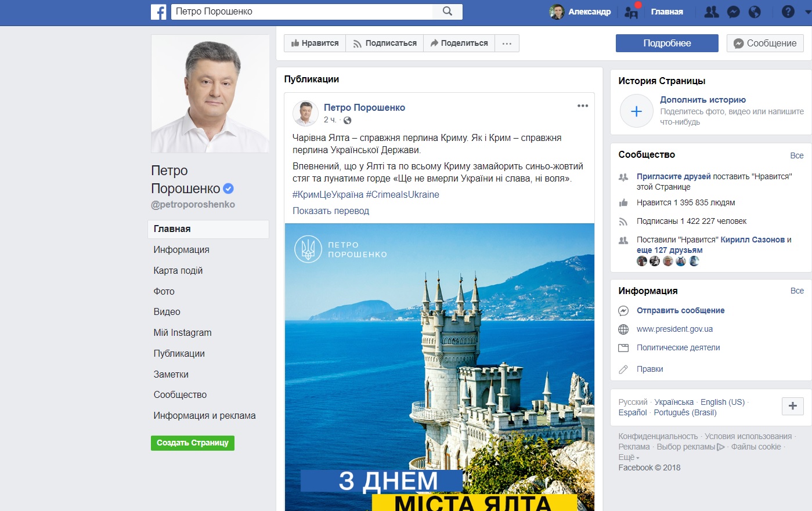
Task: Open the help question mark icon
Action: 788,12
